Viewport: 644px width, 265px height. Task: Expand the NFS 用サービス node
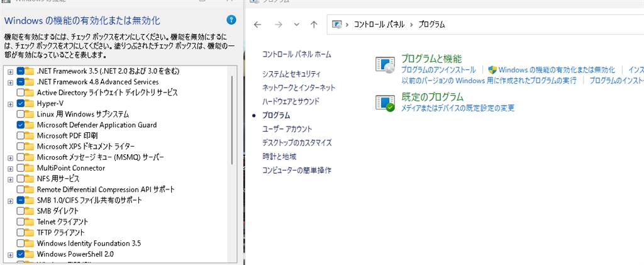point(10,179)
